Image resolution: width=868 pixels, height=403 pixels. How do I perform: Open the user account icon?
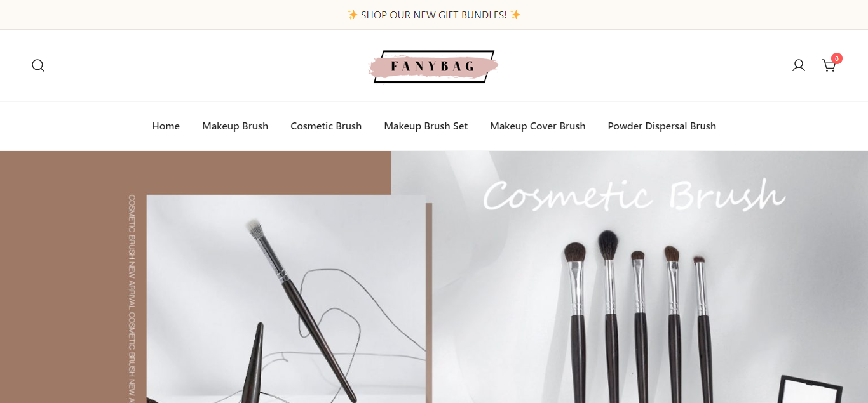click(799, 65)
